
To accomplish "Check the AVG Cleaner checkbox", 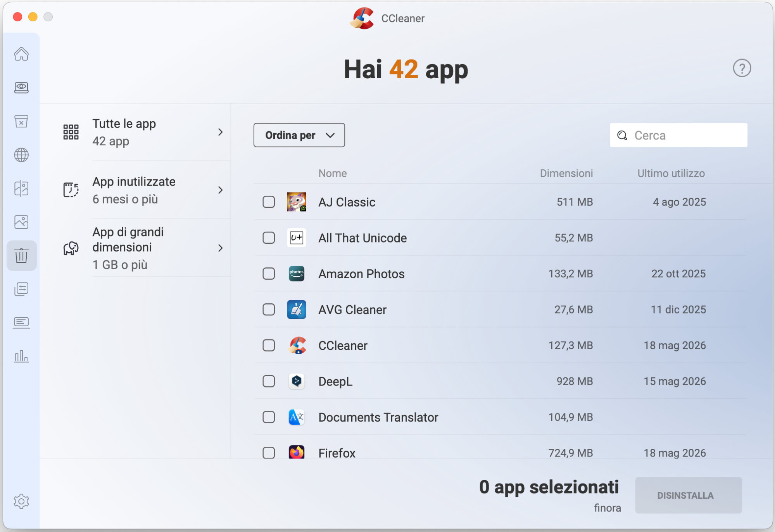I will tap(269, 310).
